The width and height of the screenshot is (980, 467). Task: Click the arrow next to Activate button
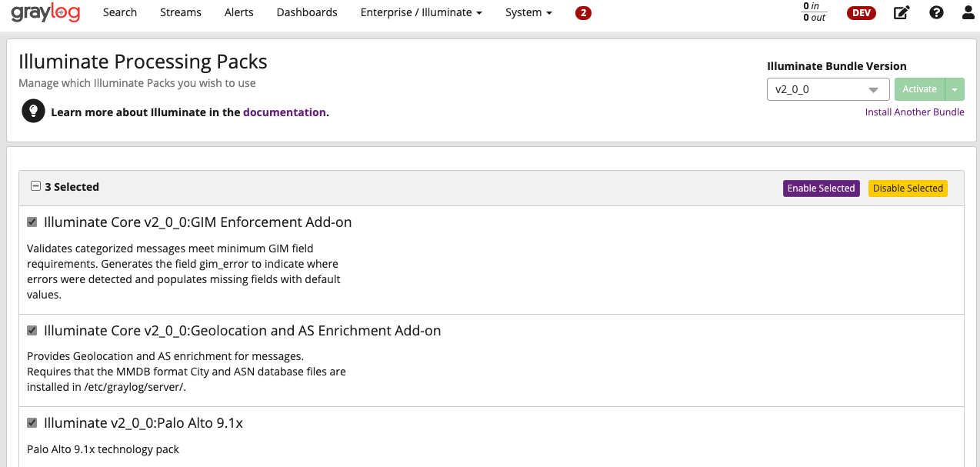[x=955, y=89]
